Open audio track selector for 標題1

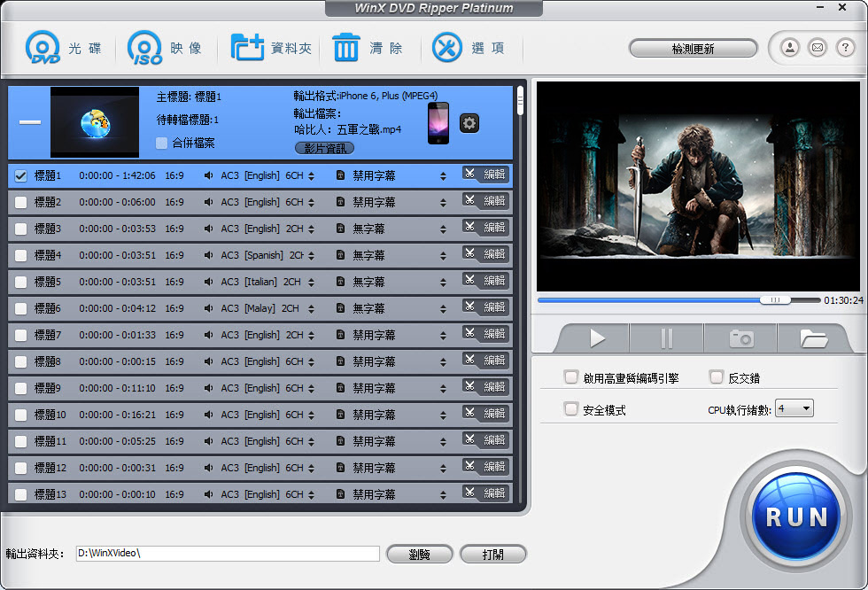311,176
